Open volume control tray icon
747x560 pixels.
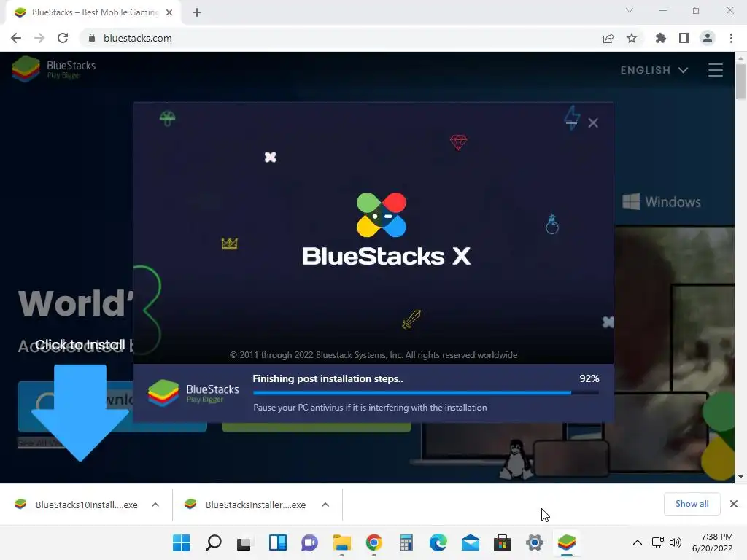coord(675,542)
